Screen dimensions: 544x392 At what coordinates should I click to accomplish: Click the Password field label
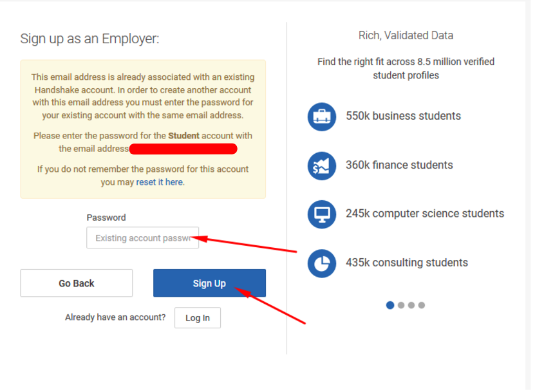coord(106,218)
